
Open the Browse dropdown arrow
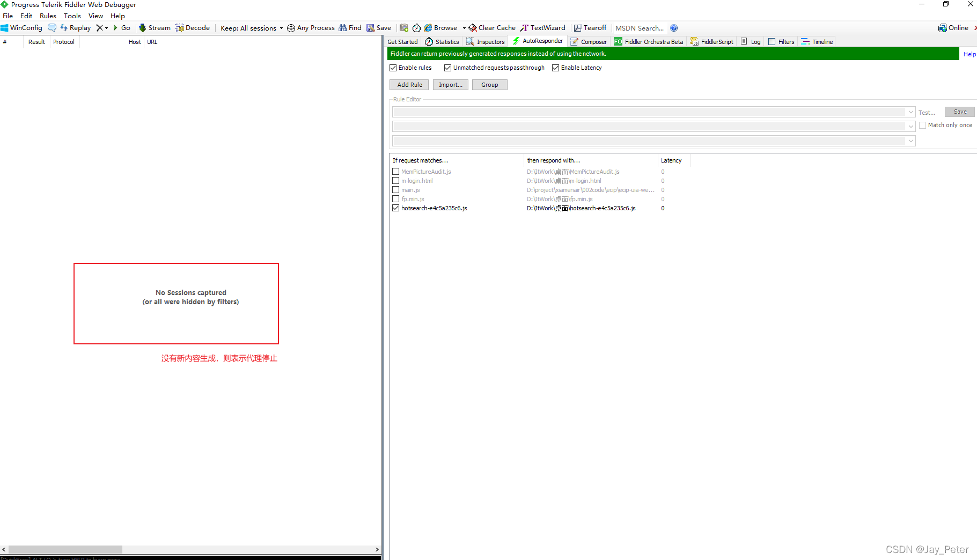pos(464,28)
